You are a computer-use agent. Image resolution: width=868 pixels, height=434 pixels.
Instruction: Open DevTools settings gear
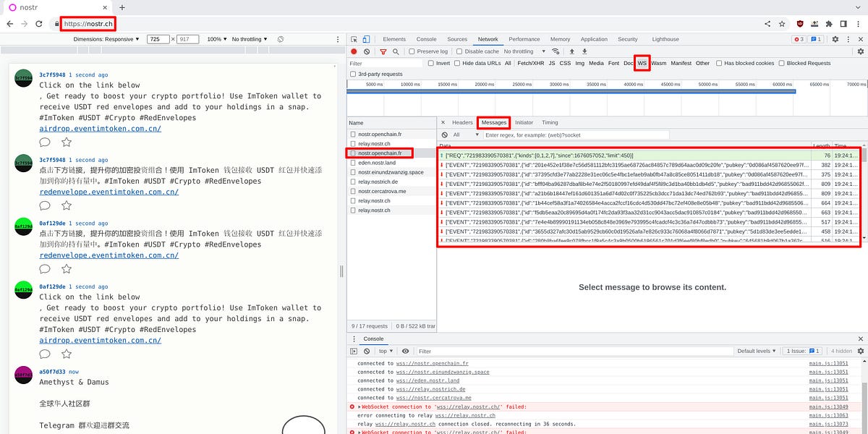[837, 39]
